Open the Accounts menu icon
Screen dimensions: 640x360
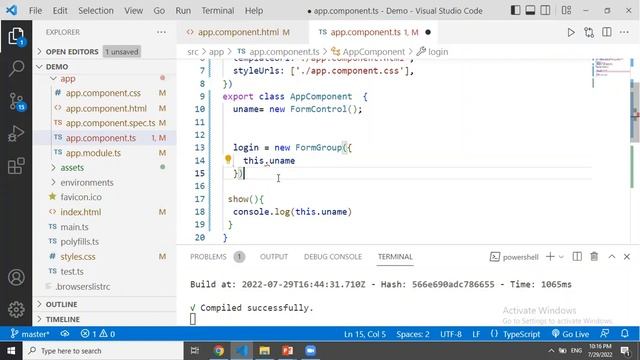pos(16,278)
